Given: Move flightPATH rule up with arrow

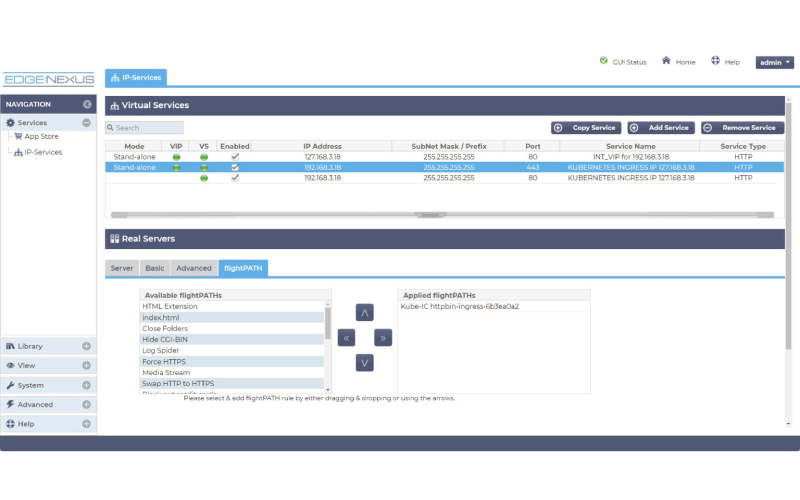Looking at the screenshot, I should tap(364, 312).
